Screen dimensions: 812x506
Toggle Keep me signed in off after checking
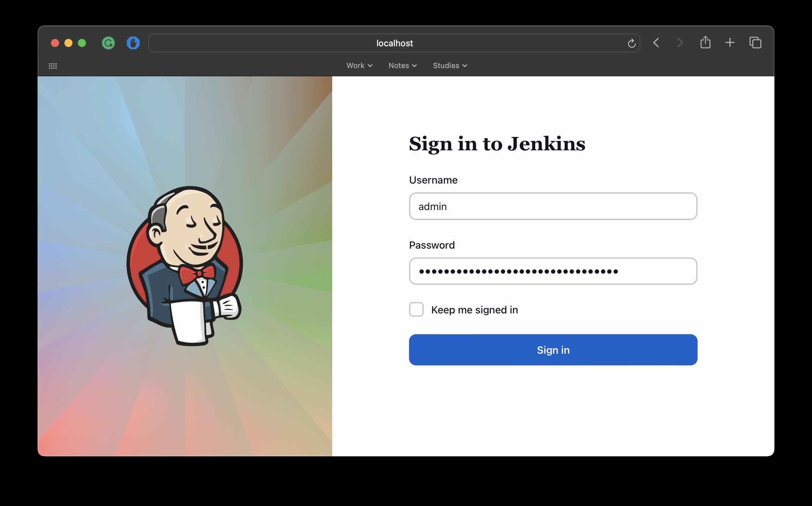[x=416, y=309]
